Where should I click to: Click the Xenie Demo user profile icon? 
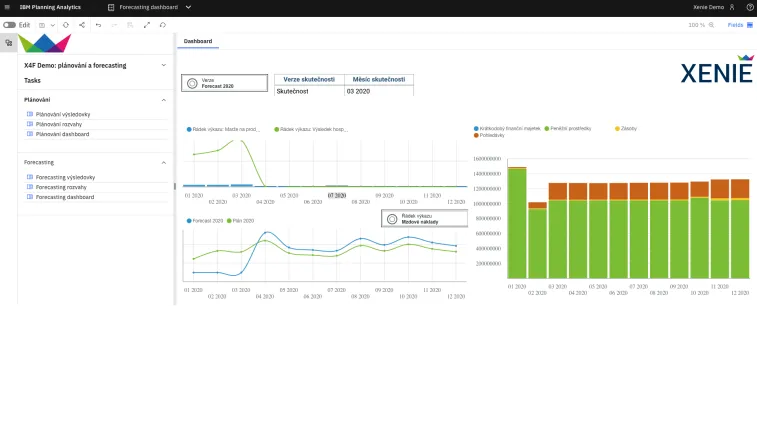pos(732,7)
